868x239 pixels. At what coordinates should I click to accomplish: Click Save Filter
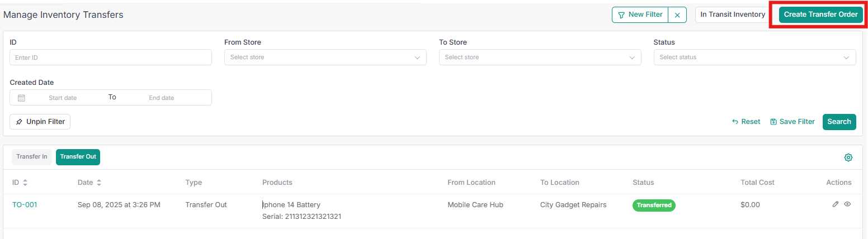[792, 122]
